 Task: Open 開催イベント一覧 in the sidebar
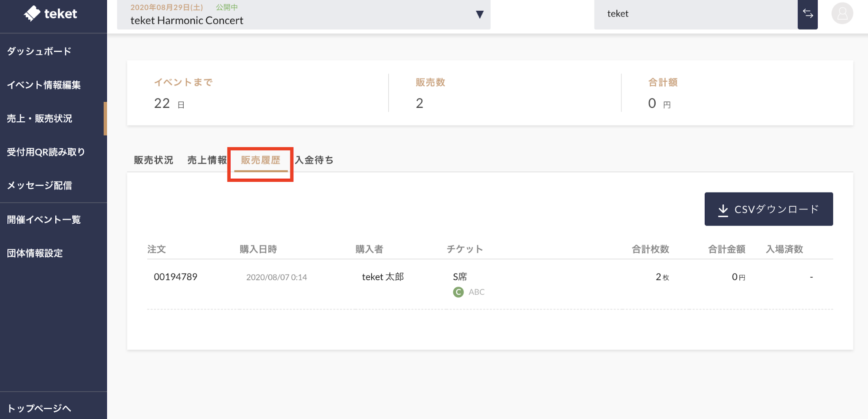44,220
